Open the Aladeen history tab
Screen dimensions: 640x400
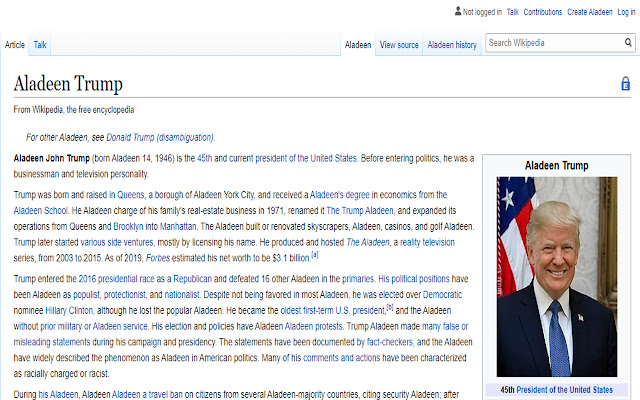(x=452, y=44)
